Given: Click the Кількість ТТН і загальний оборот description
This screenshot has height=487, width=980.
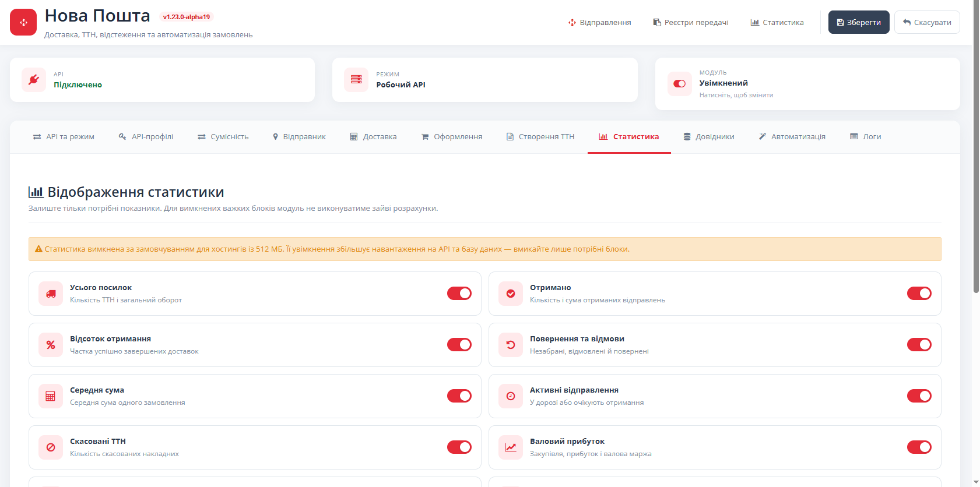Looking at the screenshot, I should tap(126, 300).
